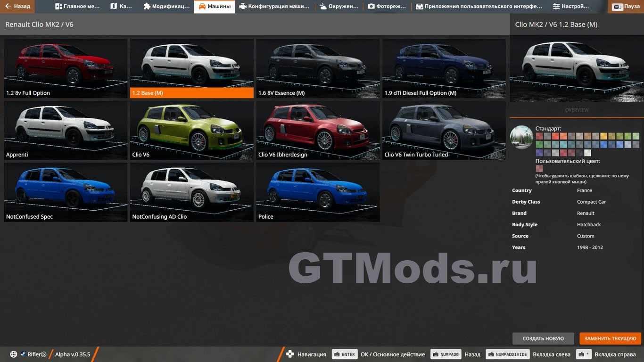
Task: Choose the custom color swatch under Пользовательский цвет
Action: coord(539,169)
